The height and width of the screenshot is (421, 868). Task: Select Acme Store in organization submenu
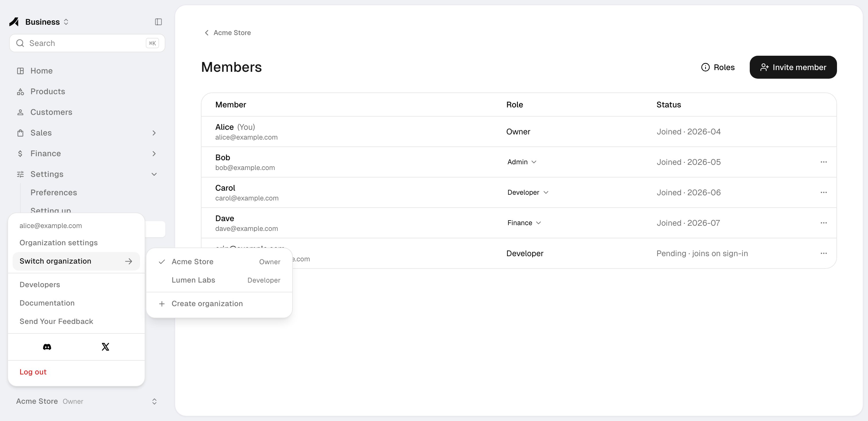(219, 262)
